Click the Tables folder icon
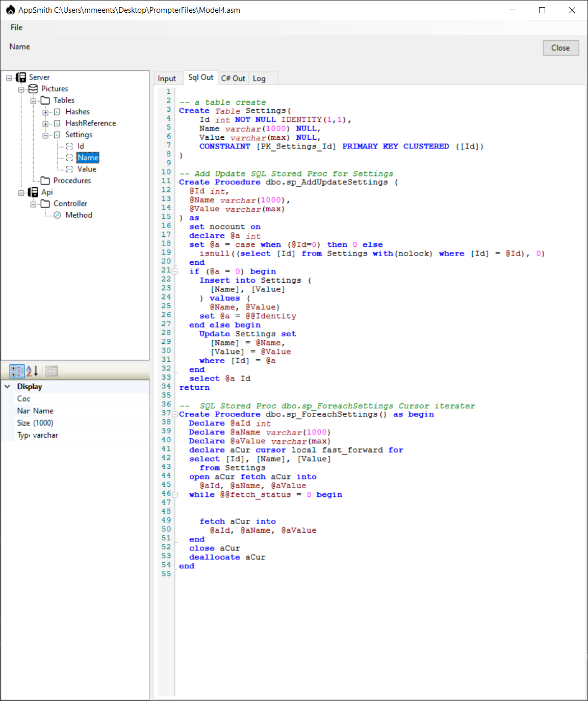 click(x=45, y=100)
